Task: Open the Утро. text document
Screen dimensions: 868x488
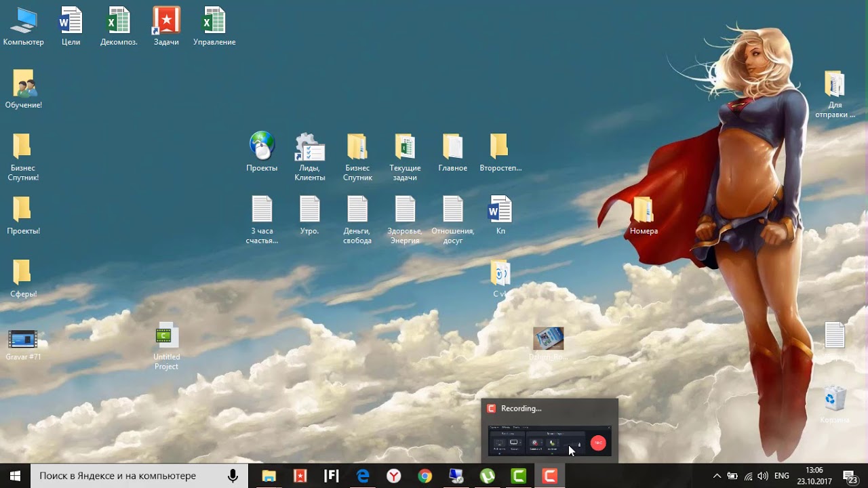Action: tap(310, 215)
